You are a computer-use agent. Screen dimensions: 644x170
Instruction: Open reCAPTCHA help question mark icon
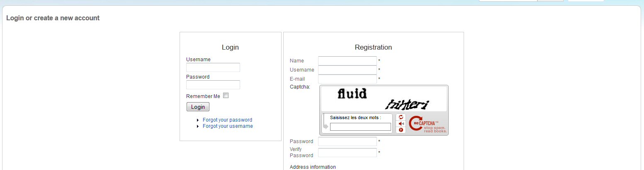[x=401, y=130]
